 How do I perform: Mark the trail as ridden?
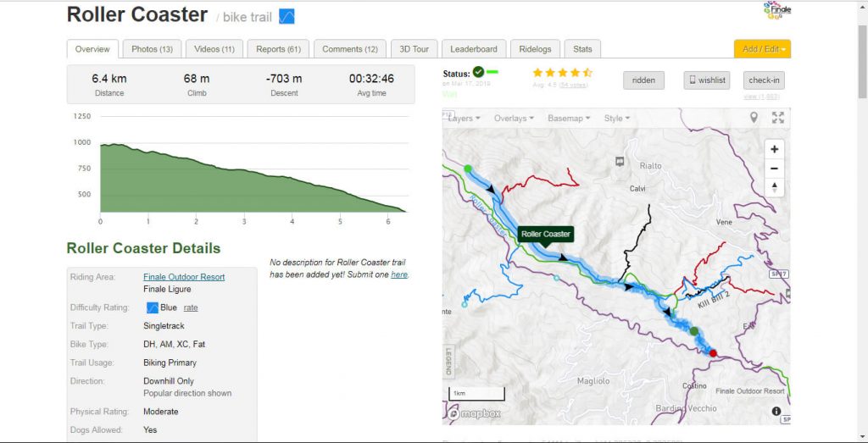pos(643,80)
